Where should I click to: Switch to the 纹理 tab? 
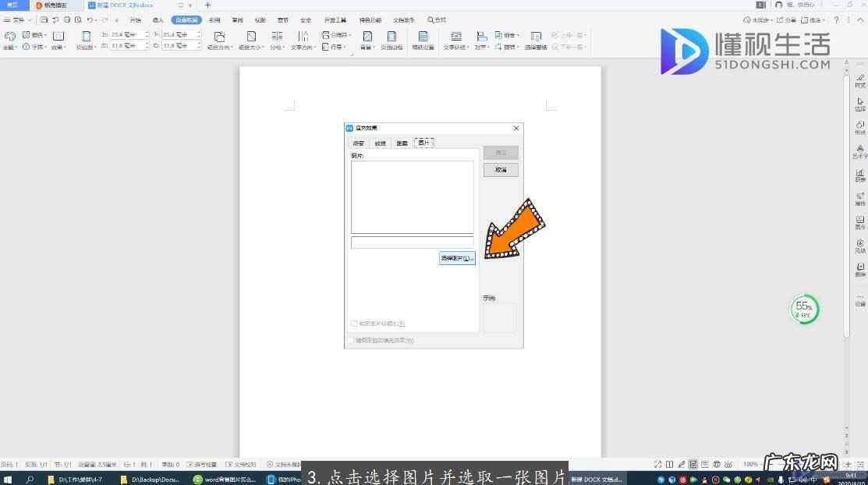pyautogui.click(x=380, y=143)
